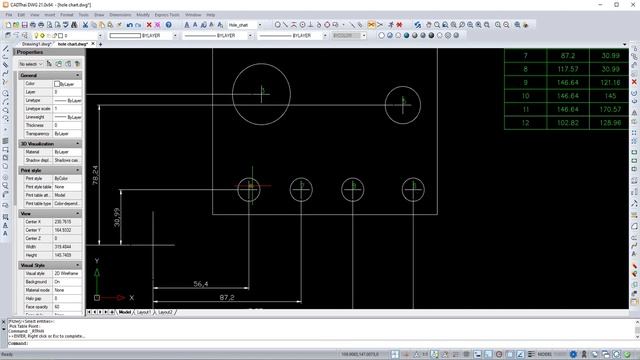640x360 pixels.
Task: Toggle the lineweight display lines icon
Action: pos(531,354)
